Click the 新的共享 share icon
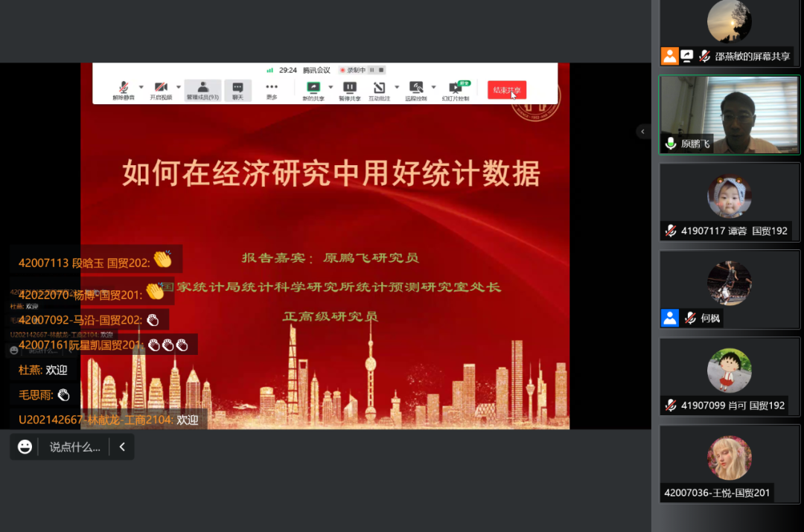Image resolution: width=804 pixels, height=532 pixels. tap(313, 88)
